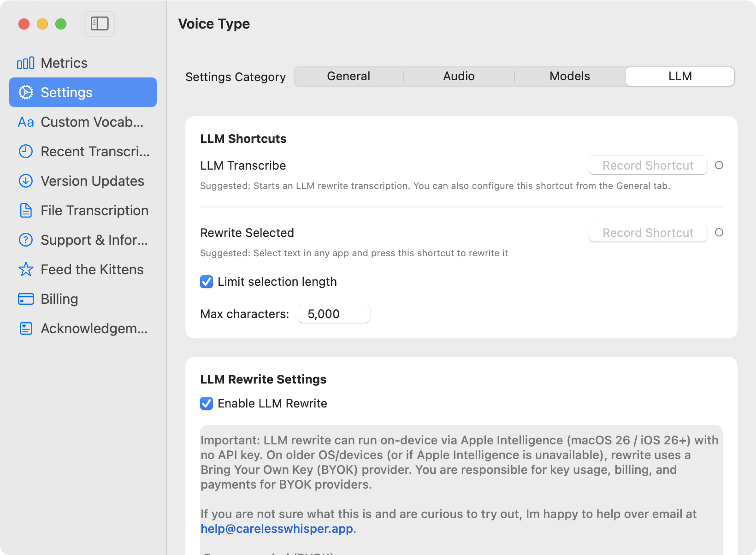
Task: Click the Support question mark icon
Action: click(x=26, y=240)
